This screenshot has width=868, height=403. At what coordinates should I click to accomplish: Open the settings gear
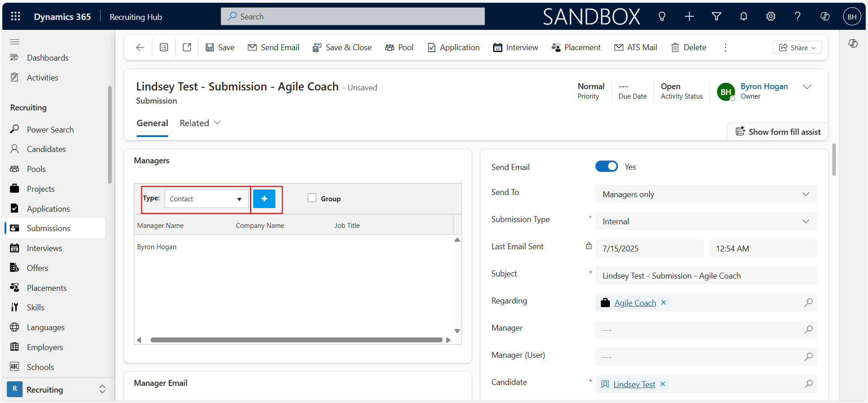pyautogui.click(x=770, y=17)
